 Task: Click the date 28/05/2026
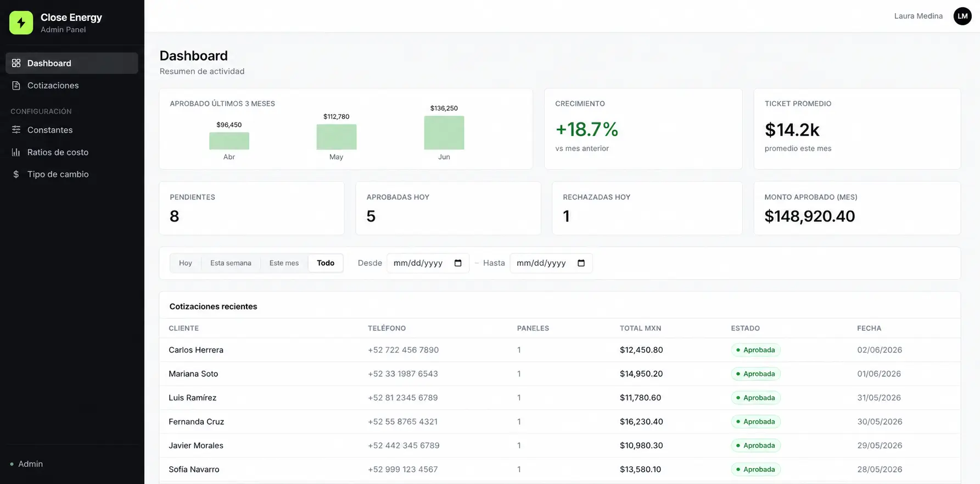pos(880,470)
